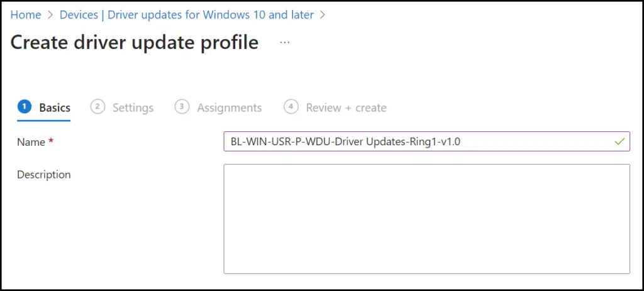
Task: Switch to the Settings tab
Action: 133,107
